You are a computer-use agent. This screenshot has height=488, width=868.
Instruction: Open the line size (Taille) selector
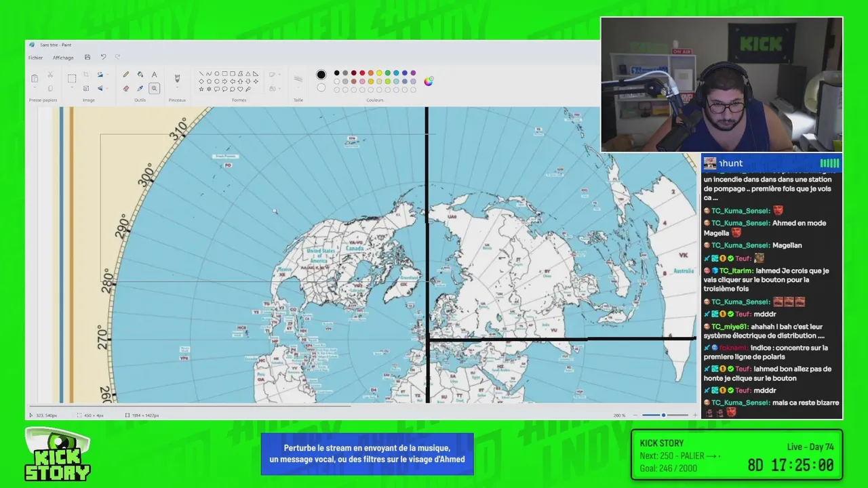click(298, 79)
